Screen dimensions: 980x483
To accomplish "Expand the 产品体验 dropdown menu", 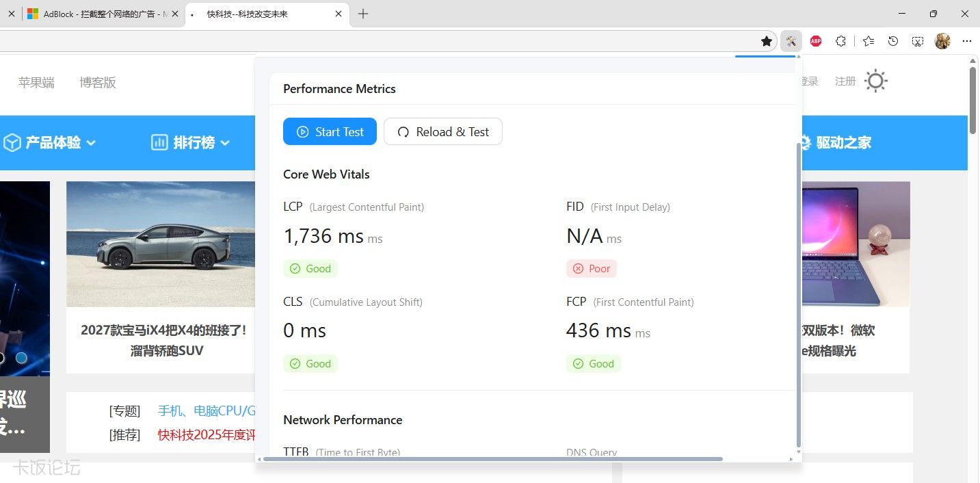I will (x=50, y=142).
